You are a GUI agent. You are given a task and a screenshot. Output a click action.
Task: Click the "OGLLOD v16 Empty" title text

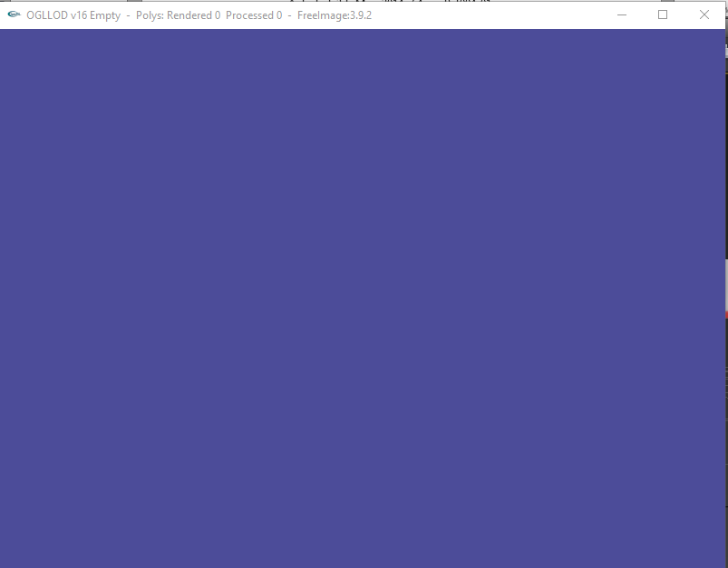click(x=73, y=15)
